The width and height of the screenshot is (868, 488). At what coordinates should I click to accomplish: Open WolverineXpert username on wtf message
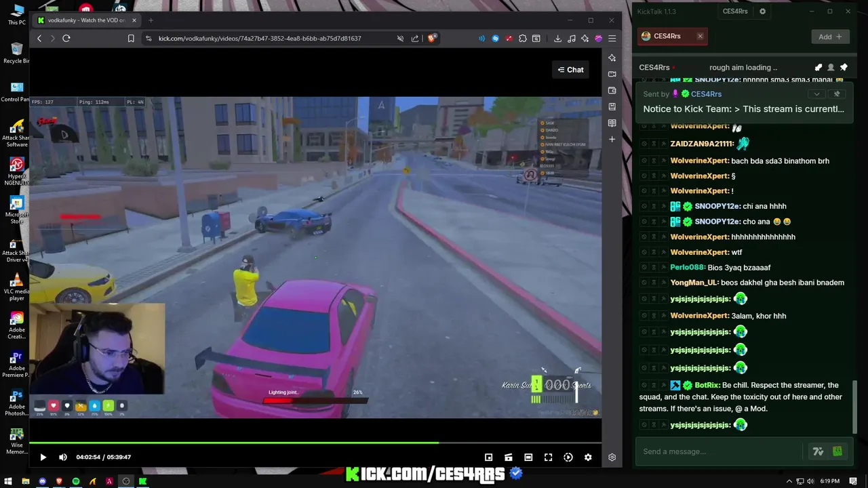click(x=699, y=252)
